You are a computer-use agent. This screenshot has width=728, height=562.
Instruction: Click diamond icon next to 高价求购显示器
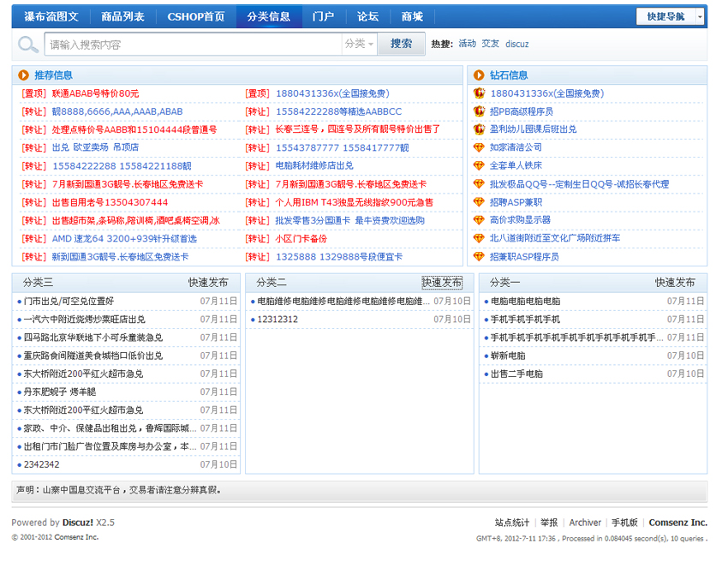click(479, 220)
